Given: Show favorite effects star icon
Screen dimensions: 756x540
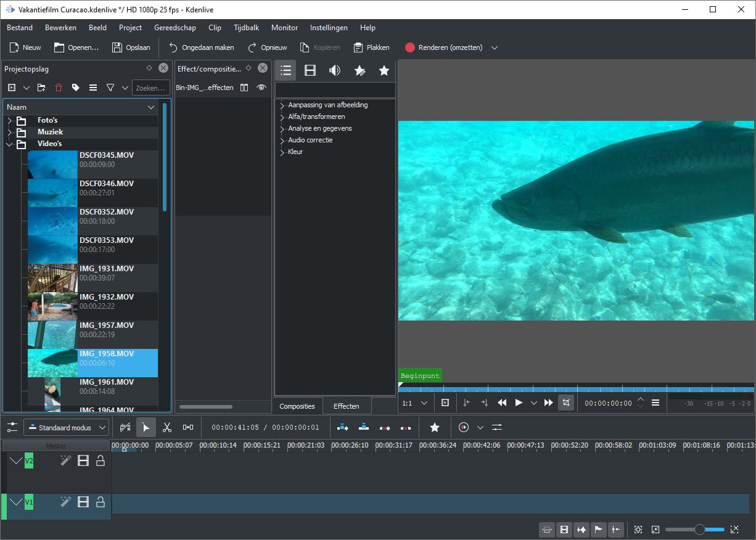Looking at the screenshot, I should click(384, 70).
